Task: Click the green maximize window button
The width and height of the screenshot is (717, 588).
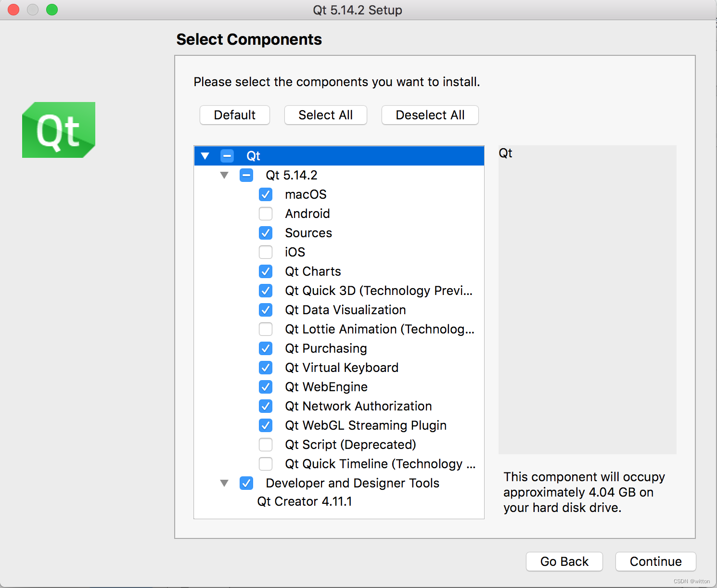Action: (x=52, y=10)
